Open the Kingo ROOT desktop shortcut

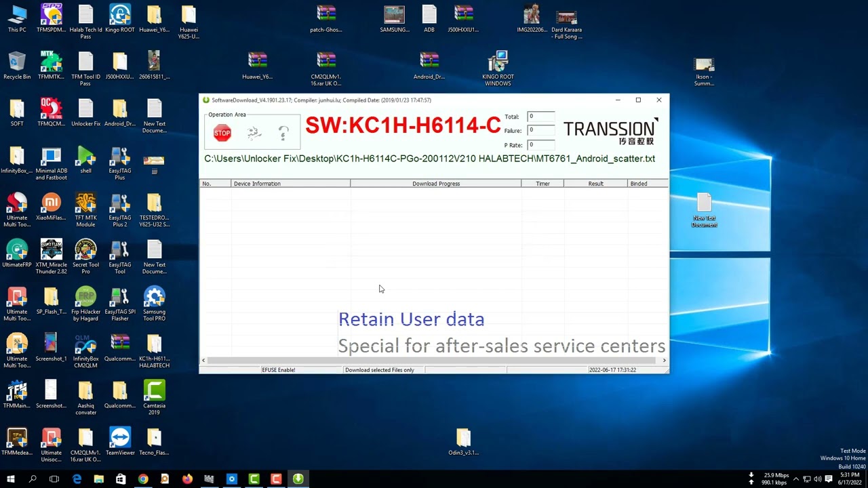click(120, 19)
